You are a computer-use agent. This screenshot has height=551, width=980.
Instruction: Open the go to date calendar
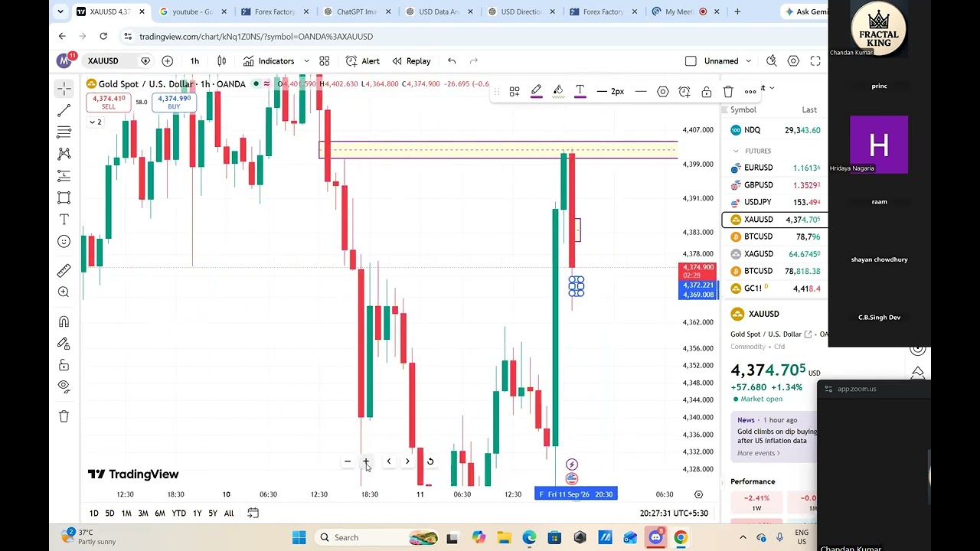[253, 514]
